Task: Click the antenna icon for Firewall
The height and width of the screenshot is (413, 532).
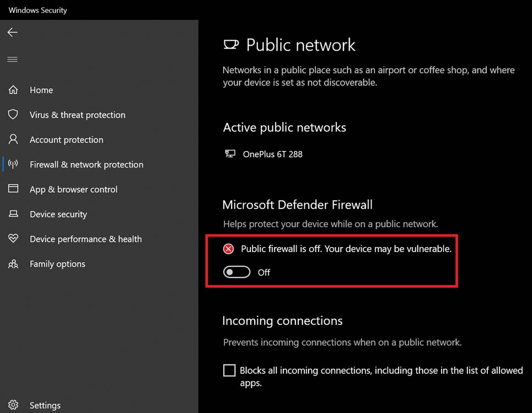Action: (13, 164)
